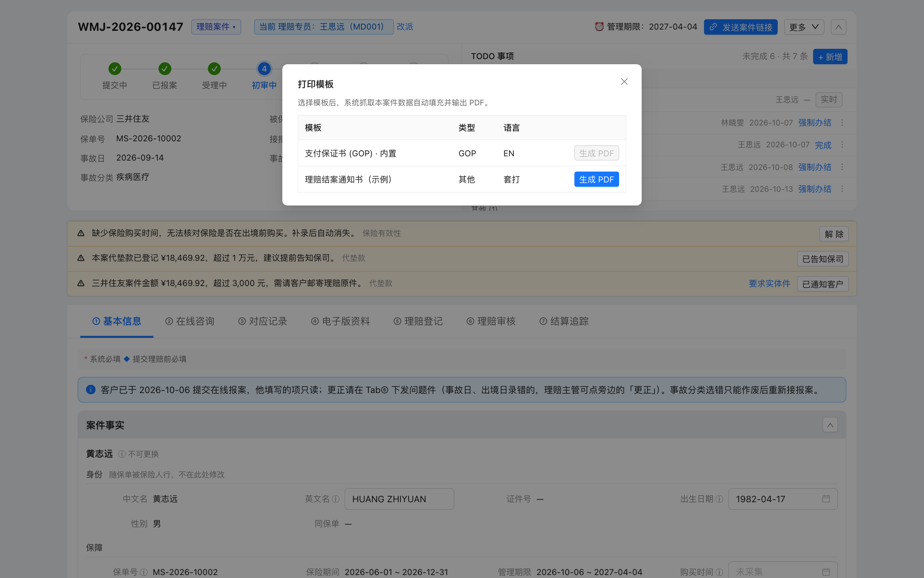924x578 pixels.
Task: Click the info icon next to 保单号 label
Action: tap(144, 572)
